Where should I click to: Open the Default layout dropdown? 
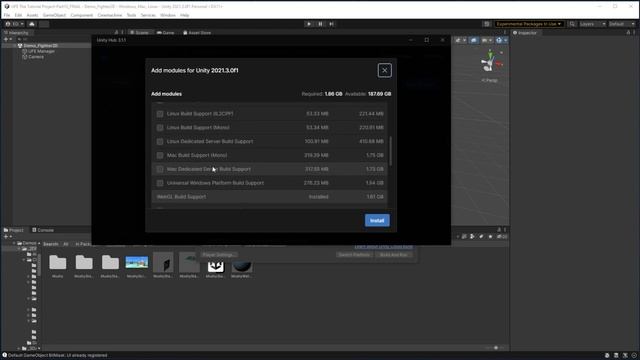pos(622,24)
